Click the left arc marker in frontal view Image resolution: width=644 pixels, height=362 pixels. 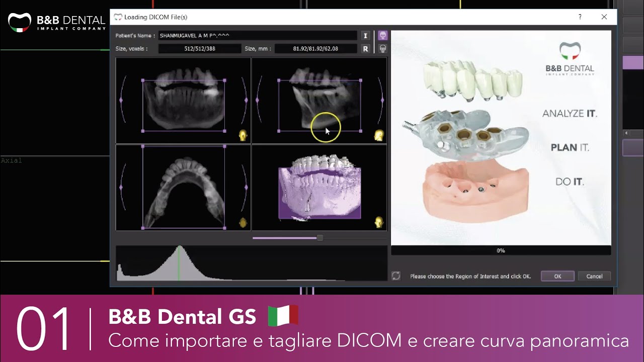(x=121, y=100)
